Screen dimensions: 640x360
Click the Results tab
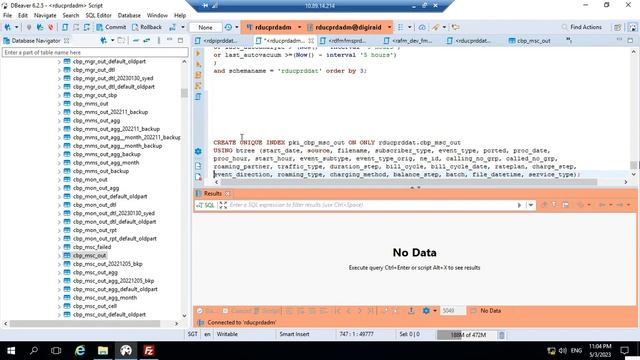(x=212, y=193)
